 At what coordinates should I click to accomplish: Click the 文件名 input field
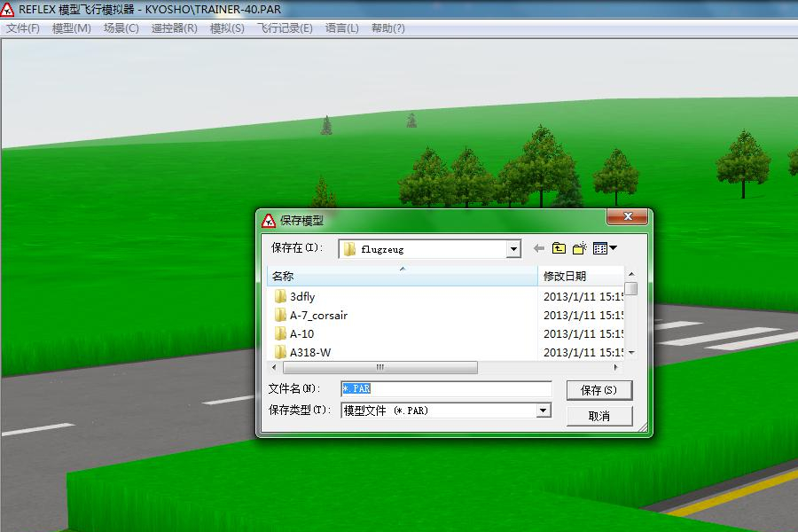point(446,389)
